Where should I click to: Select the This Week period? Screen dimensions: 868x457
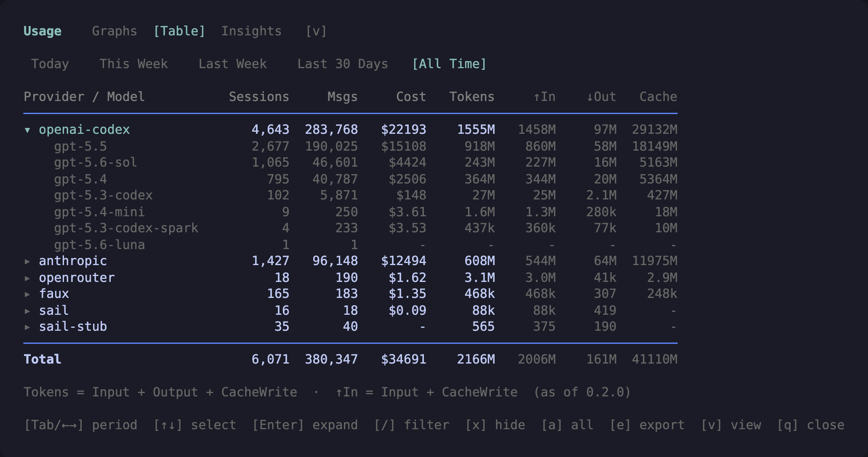(x=133, y=64)
